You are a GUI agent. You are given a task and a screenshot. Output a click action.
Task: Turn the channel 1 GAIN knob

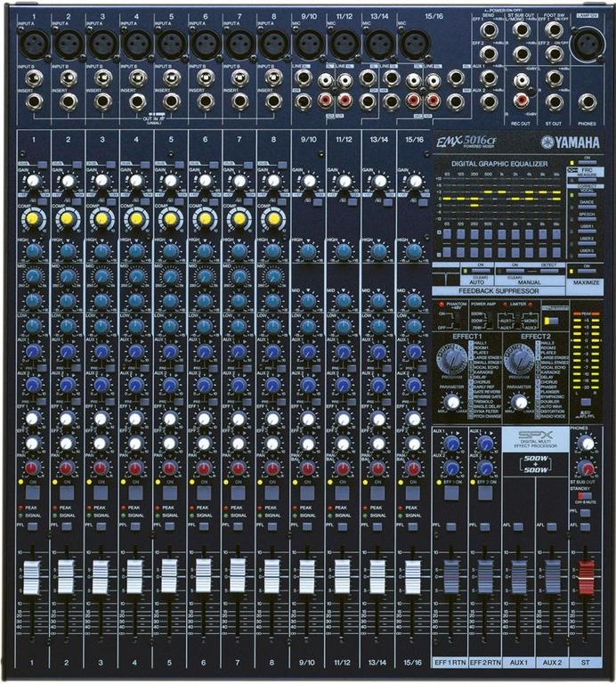32,181
